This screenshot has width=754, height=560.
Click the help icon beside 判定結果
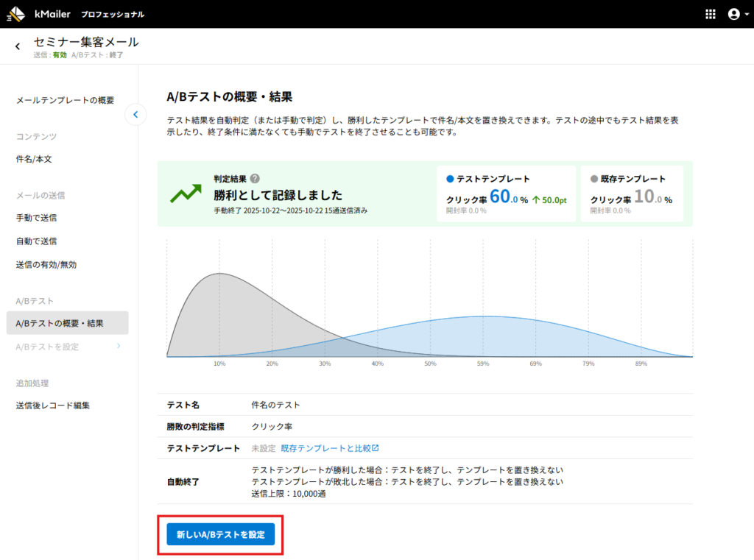click(x=255, y=179)
